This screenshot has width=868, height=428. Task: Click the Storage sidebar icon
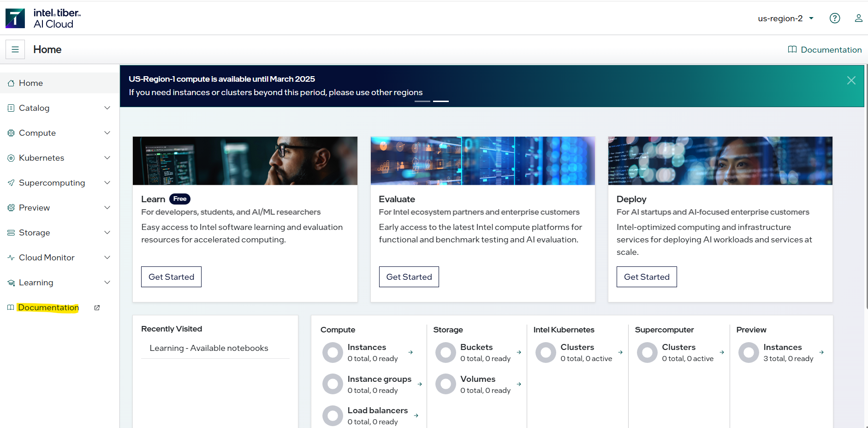click(11, 233)
